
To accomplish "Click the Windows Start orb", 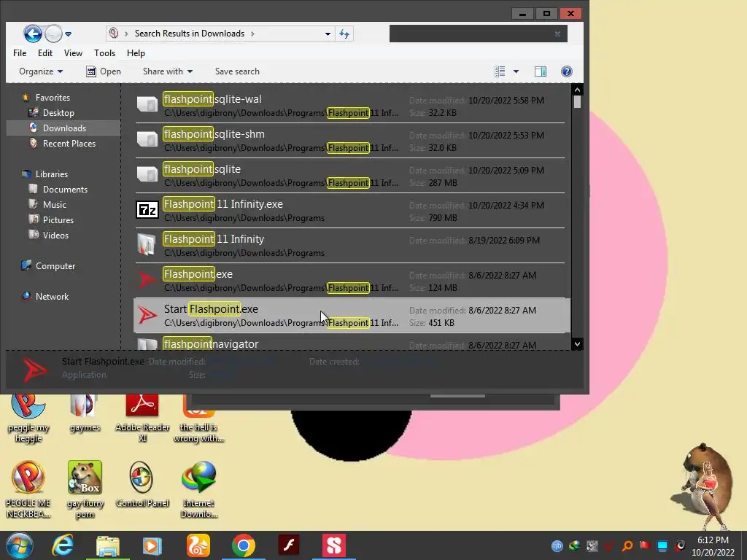I will (x=20, y=545).
